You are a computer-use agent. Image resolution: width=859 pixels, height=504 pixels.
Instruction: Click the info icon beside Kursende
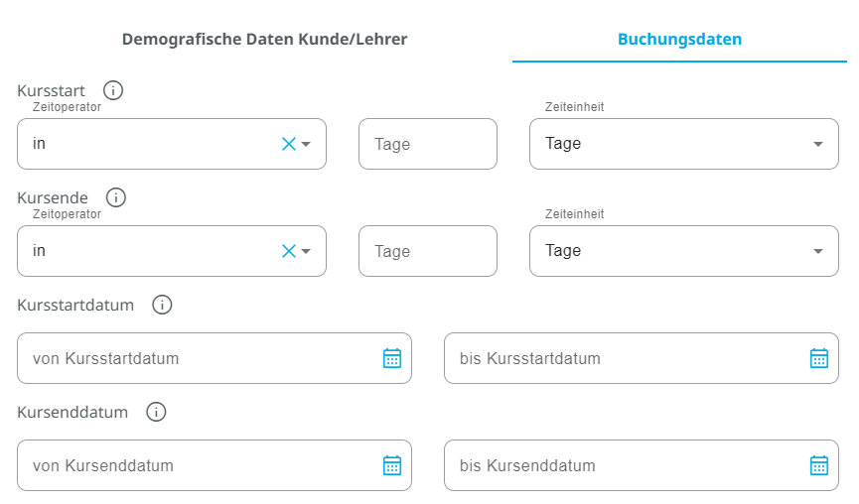[x=116, y=197]
